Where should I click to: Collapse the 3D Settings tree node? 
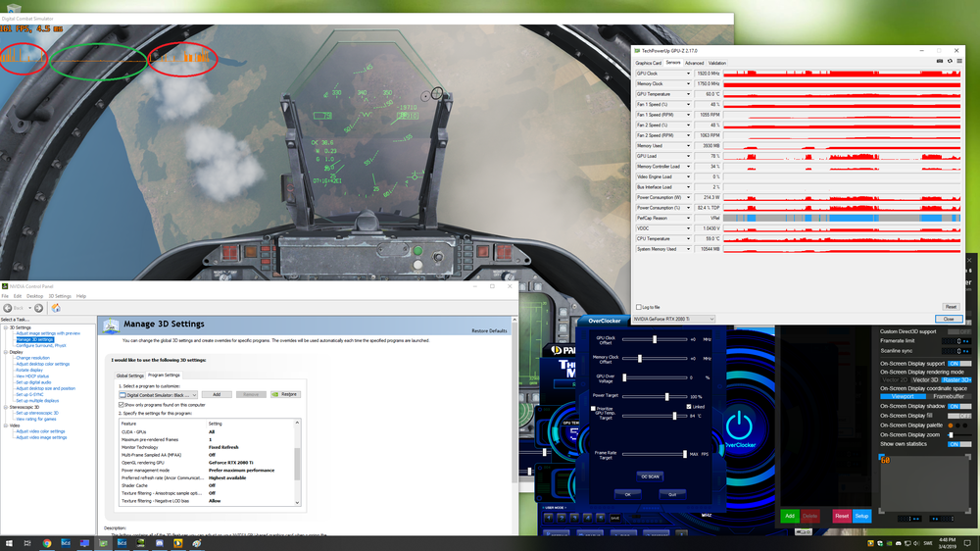point(6,327)
